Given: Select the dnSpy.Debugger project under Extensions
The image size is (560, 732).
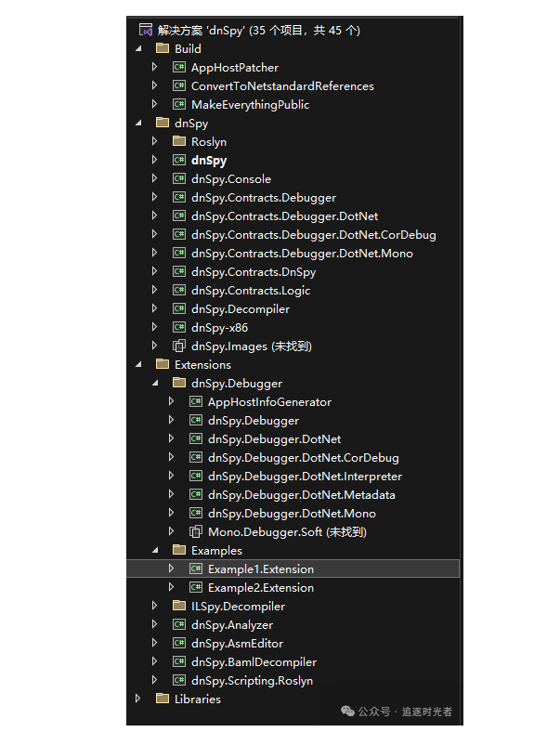Looking at the screenshot, I should point(254,421).
